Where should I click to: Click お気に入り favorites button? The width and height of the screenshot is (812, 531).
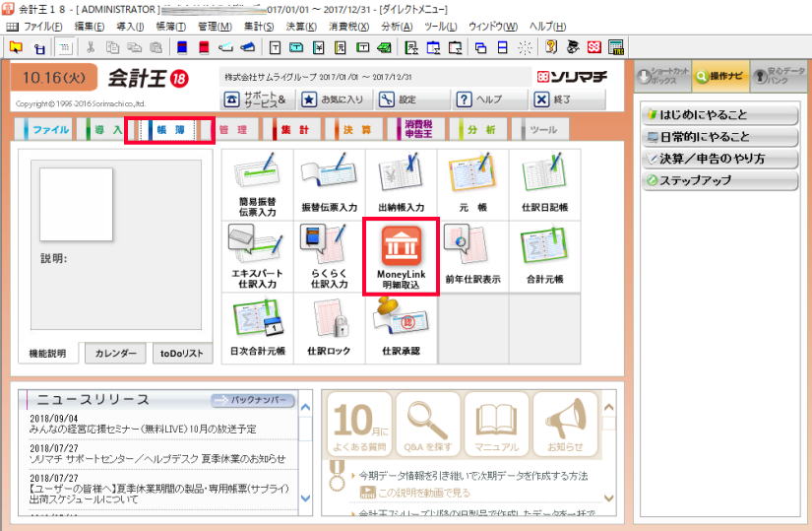pos(334,100)
